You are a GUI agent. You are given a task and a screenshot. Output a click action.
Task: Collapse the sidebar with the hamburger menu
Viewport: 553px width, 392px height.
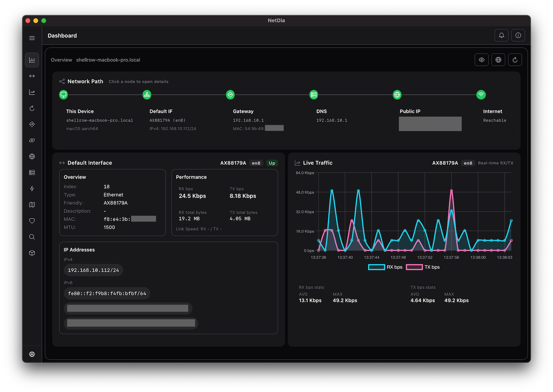(32, 38)
